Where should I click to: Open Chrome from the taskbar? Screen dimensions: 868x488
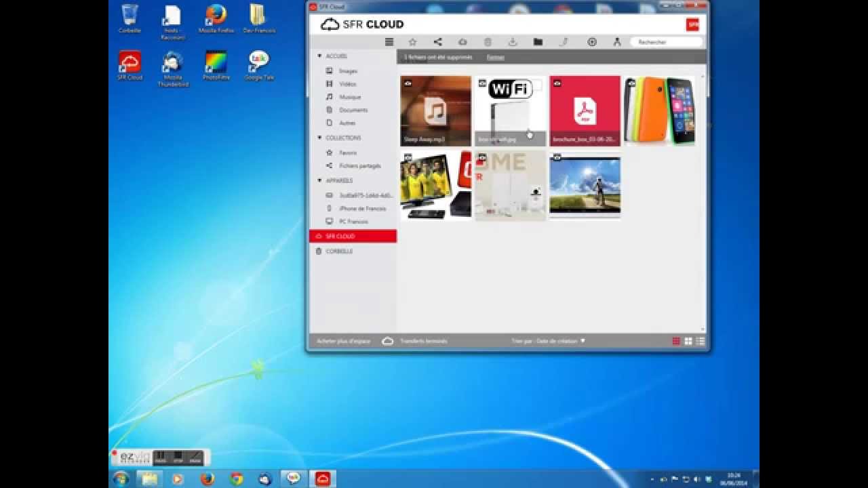tap(236, 479)
